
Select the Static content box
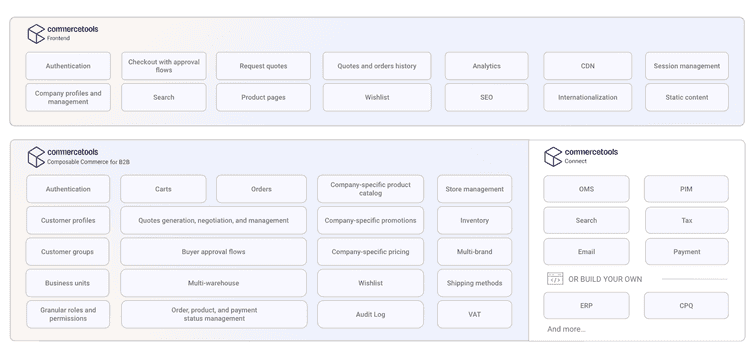click(687, 98)
